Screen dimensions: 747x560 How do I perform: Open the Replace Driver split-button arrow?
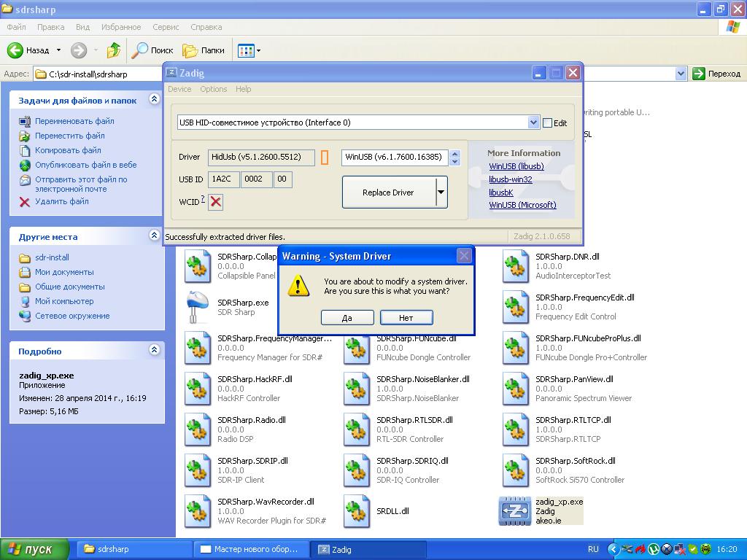441,192
